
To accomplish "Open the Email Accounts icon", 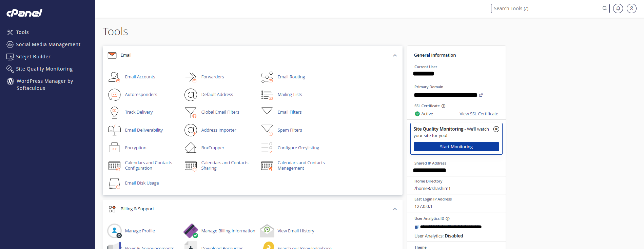I will 114,77.
